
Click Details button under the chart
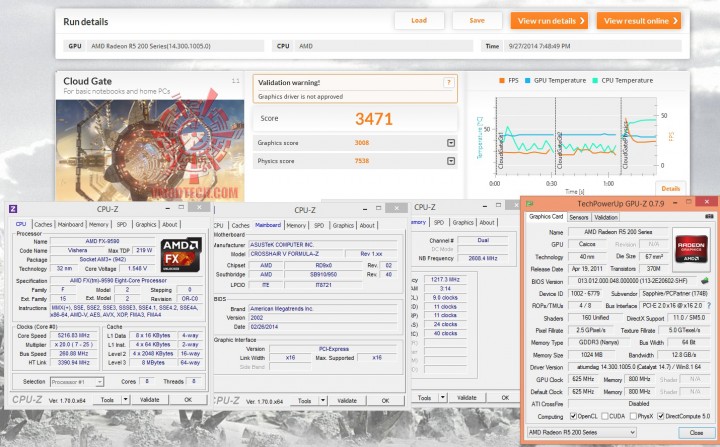tap(670, 188)
